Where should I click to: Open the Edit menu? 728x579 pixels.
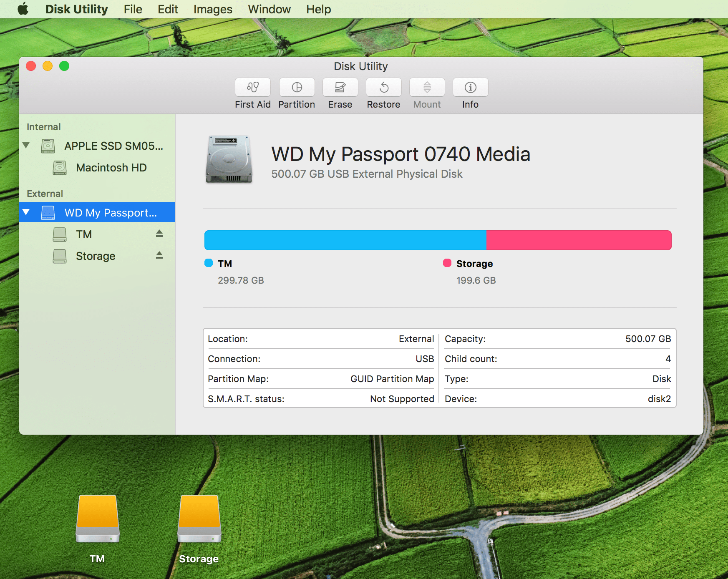pos(168,9)
